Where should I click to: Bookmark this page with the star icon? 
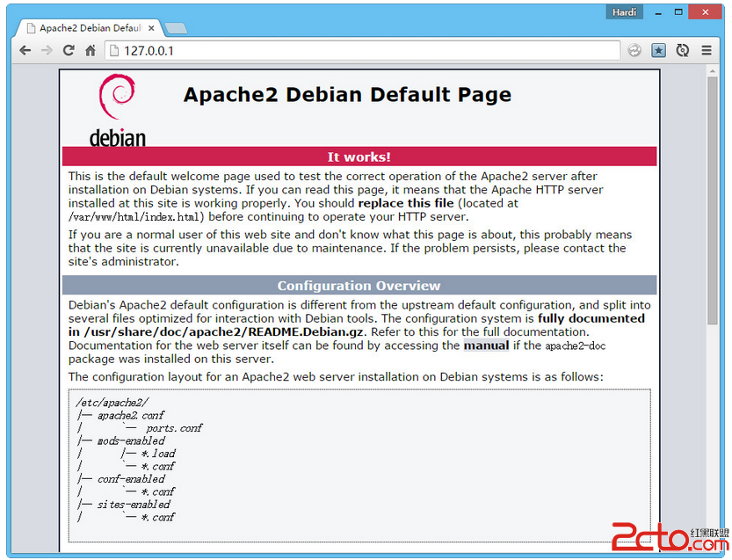[658, 50]
